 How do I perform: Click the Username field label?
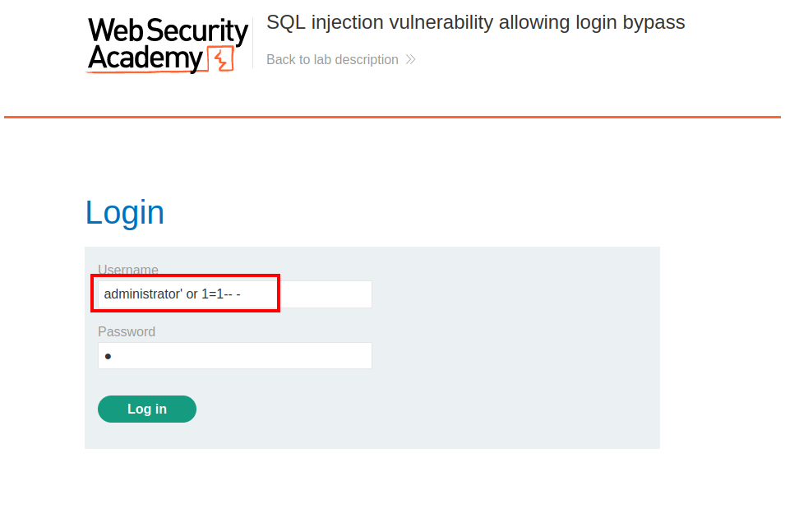click(x=128, y=270)
